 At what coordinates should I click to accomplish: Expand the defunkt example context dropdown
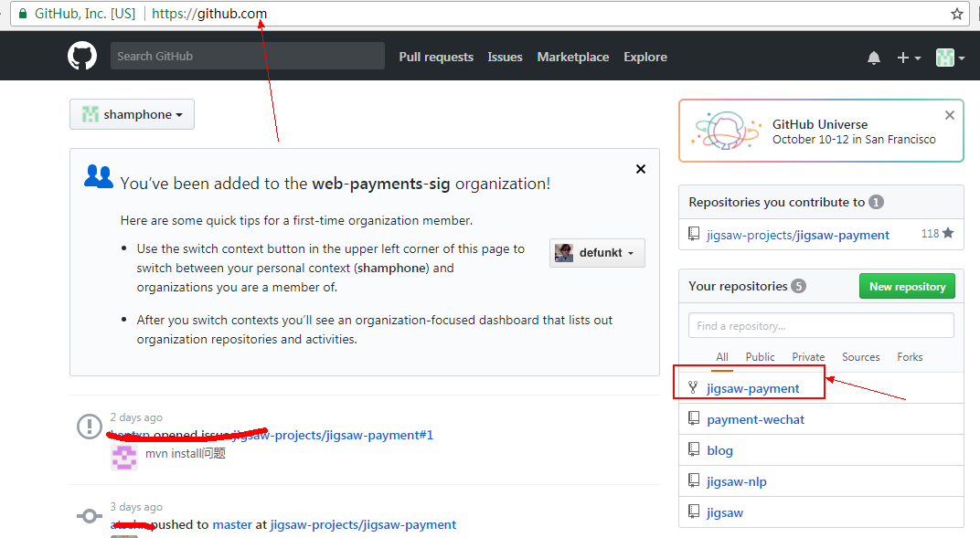click(x=597, y=253)
